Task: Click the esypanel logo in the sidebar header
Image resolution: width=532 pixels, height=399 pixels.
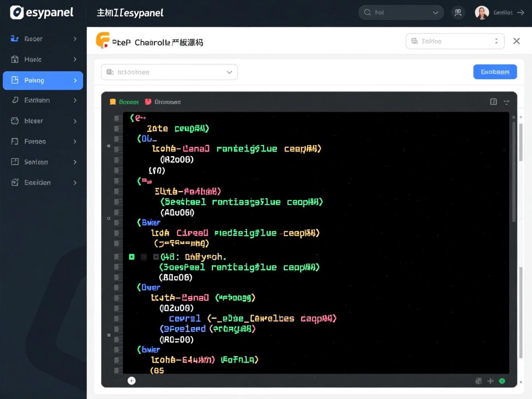Action: pos(42,12)
